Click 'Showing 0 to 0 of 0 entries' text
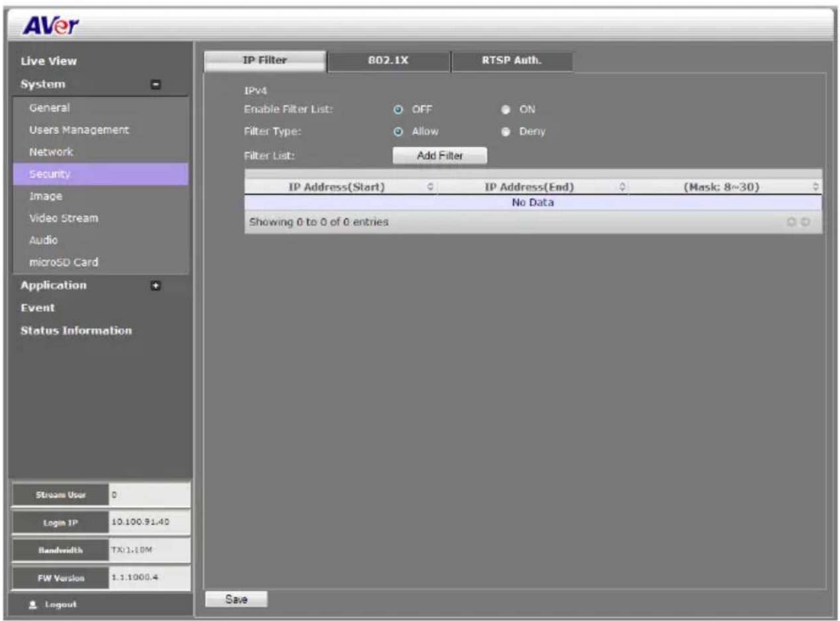Viewport: 840px width, 621px height. [x=318, y=222]
